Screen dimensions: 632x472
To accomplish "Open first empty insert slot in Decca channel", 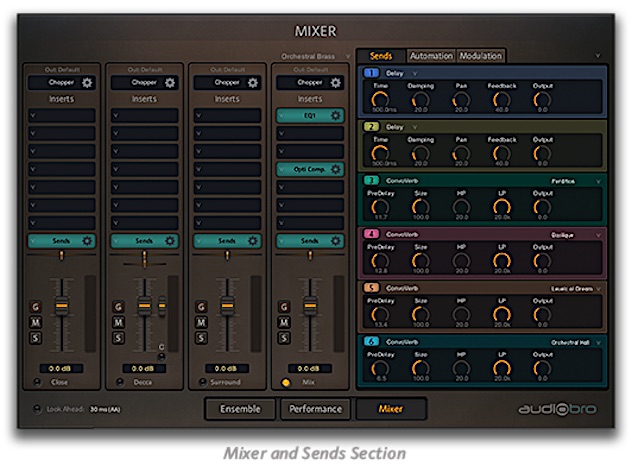I will click(144, 116).
